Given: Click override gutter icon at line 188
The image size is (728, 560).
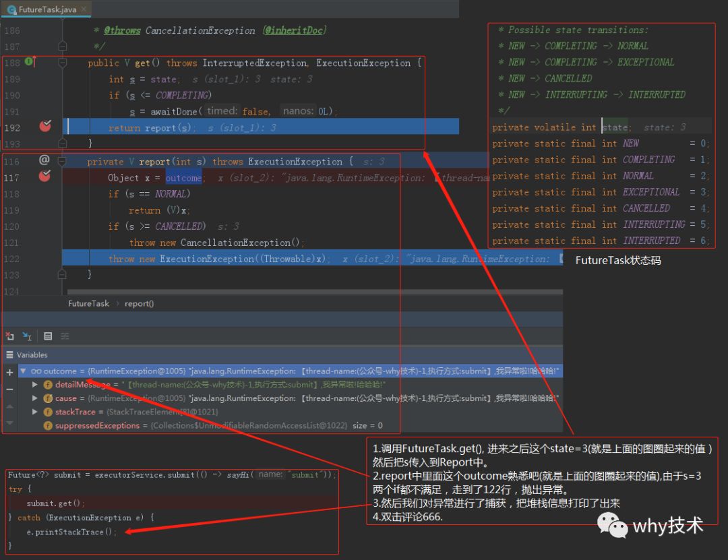Looking at the screenshot, I should (x=30, y=61).
